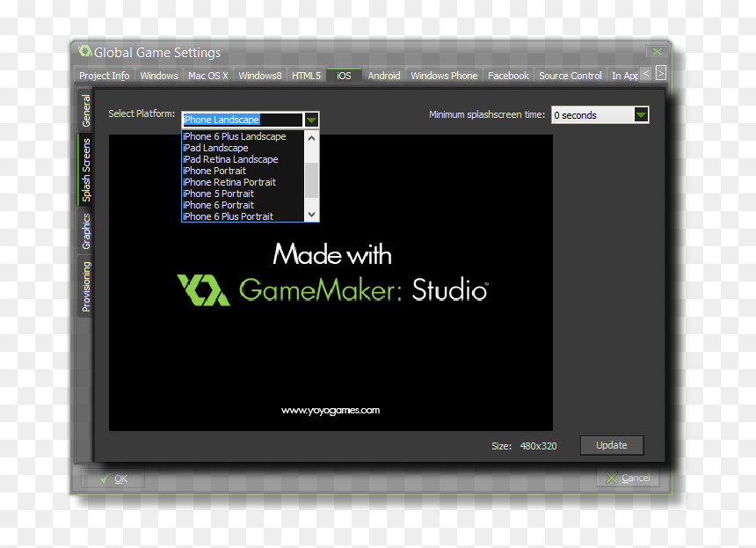Open the Provisioning vertical tab
Screen dimensions: 756x548
[x=86, y=287]
